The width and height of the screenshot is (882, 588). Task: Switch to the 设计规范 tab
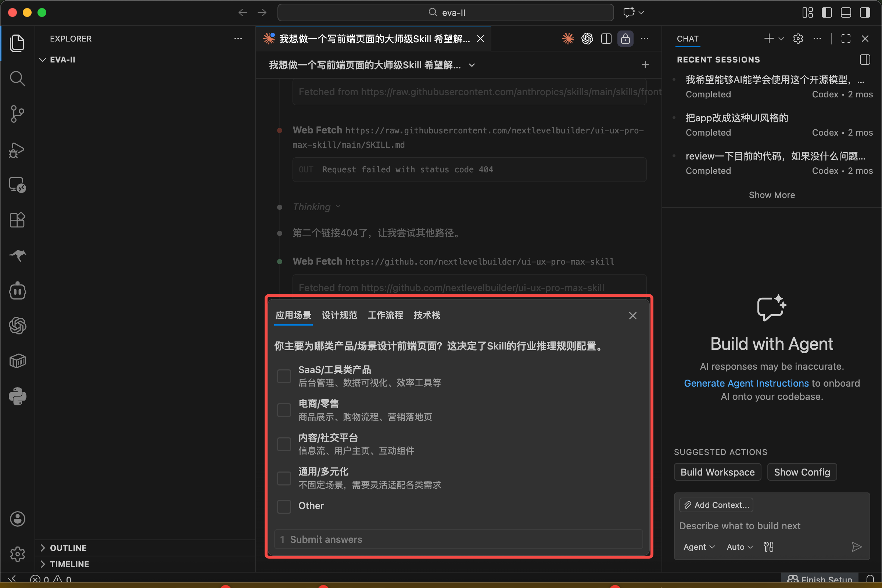339,315
